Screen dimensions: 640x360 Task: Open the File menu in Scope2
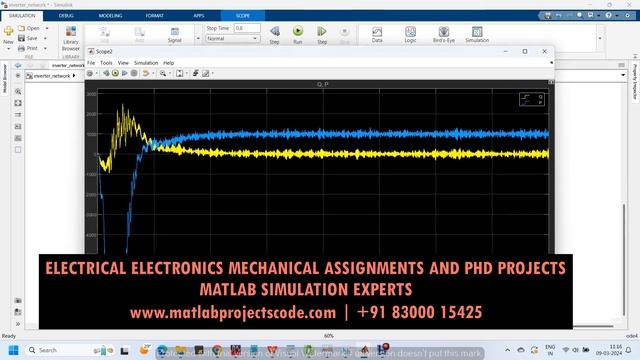click(x=91, y=63)
